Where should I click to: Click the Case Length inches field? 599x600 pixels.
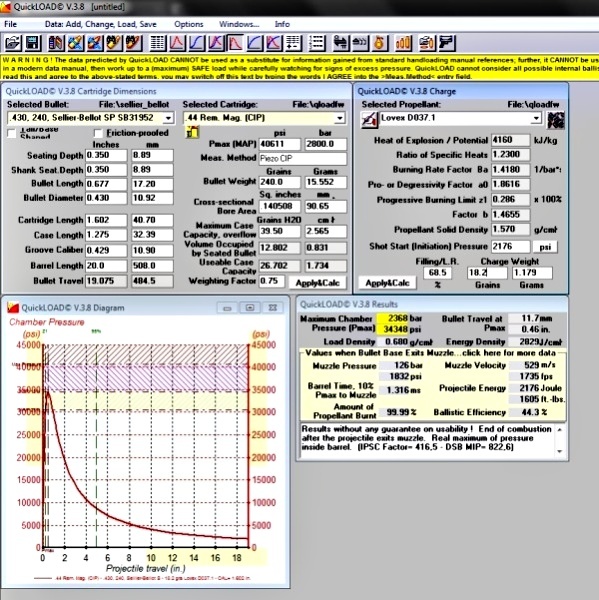pyautogui.click(x=106, y=235)
